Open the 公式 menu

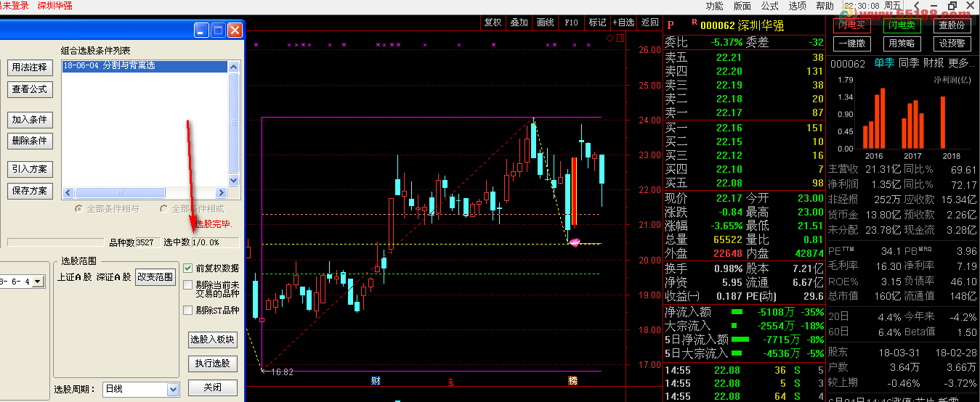[x=770, y=6]
